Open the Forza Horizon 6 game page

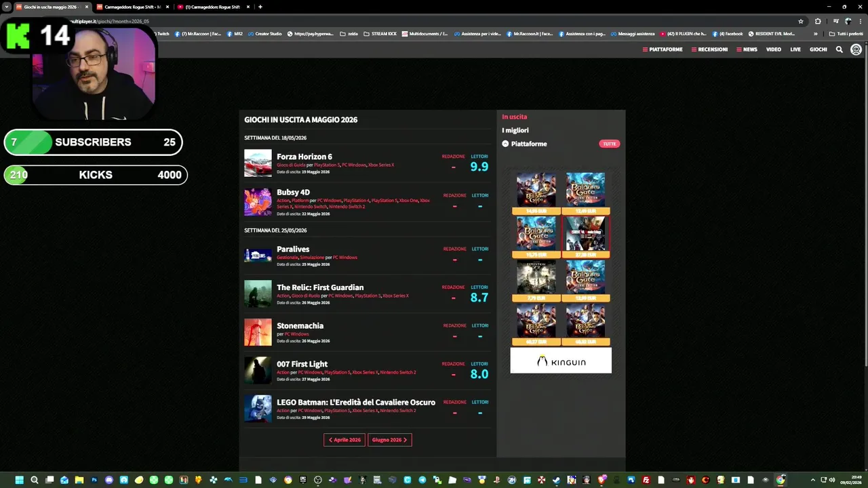tap(304, 157)
